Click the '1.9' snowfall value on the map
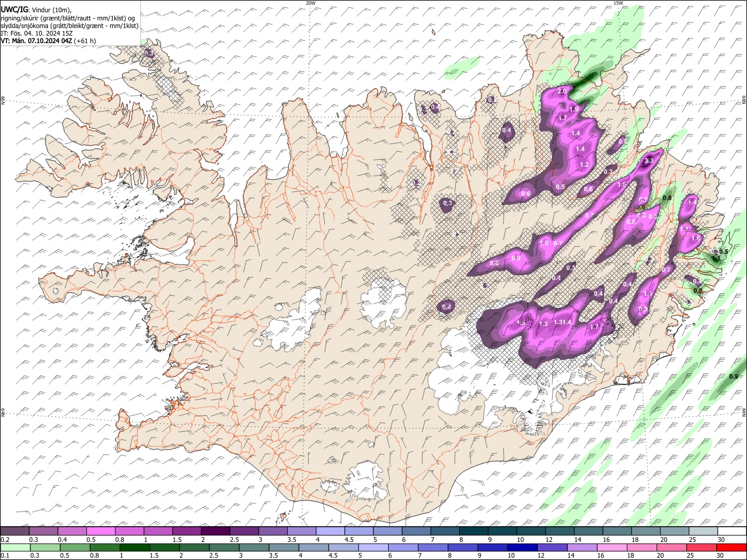The height and width of the screenshot is (560, 747). (574, 109)
